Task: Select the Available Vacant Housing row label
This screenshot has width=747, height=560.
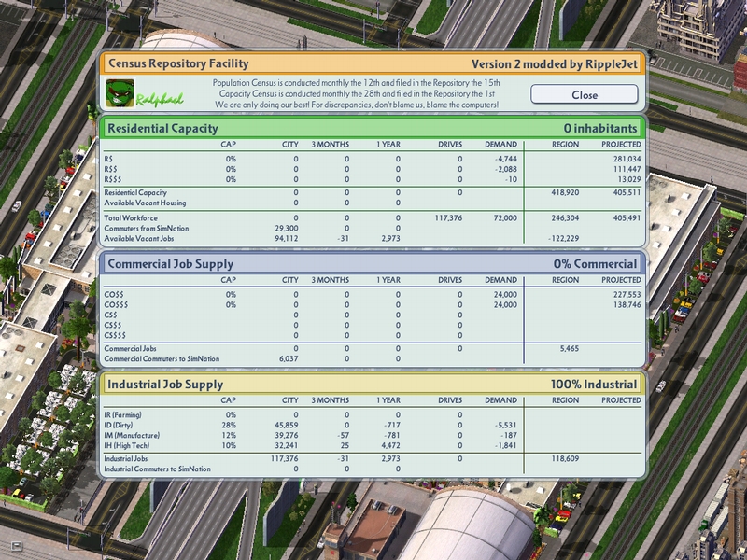Action: pos(145,203)
